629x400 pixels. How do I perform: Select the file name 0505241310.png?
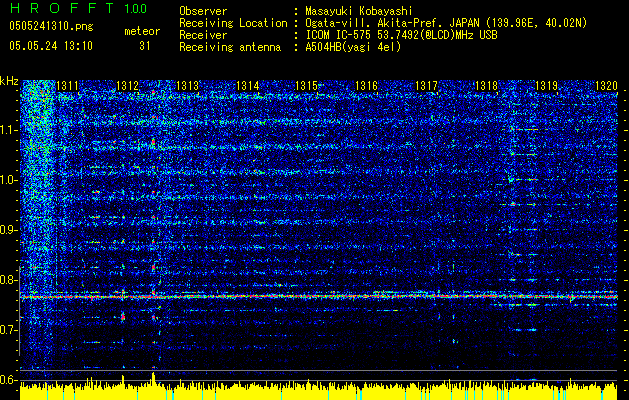[51, 27]
